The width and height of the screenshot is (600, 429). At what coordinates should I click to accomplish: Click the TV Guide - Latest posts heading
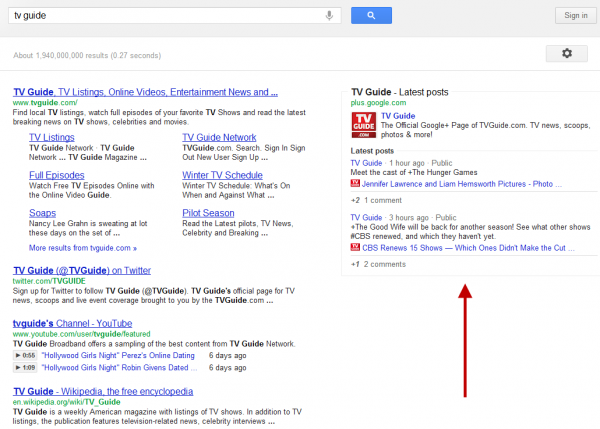[399, 92]
